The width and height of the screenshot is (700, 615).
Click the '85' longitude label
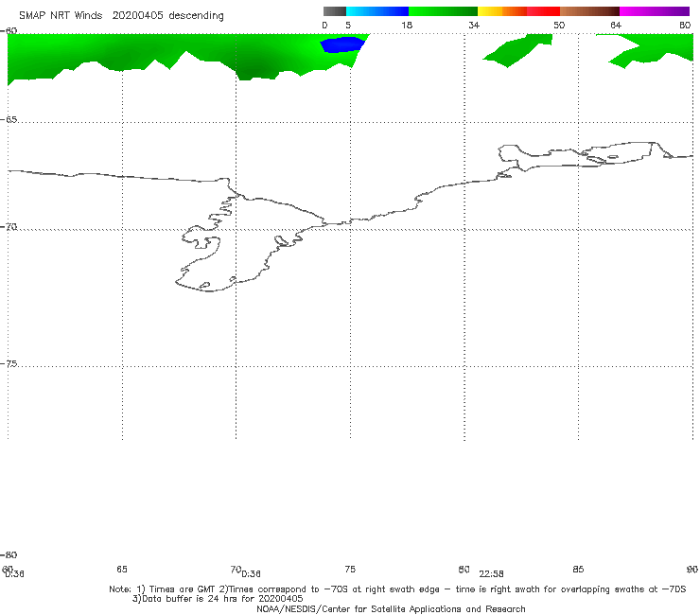pos(578,570)
